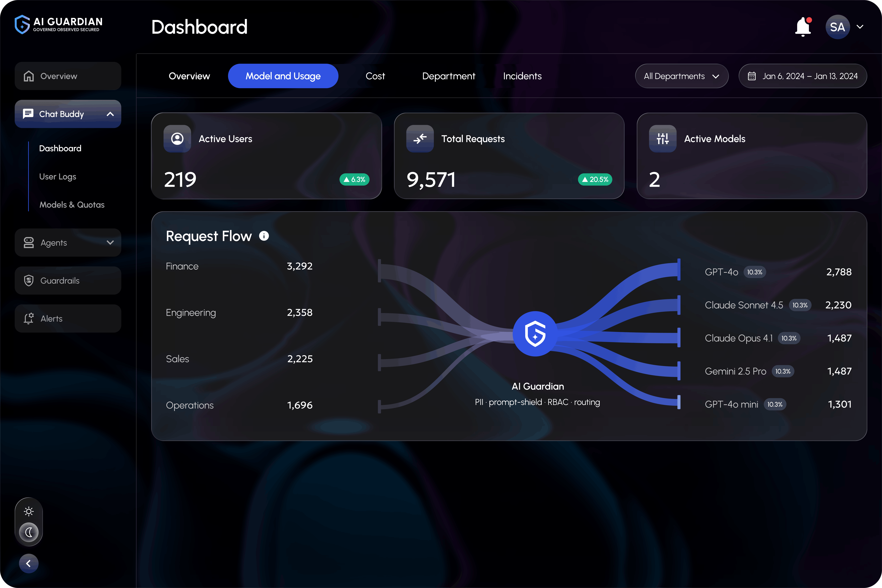Click the Claude Sonnet 4.5 model label
The width and height of the screenshot is (882, 588).
744,305
